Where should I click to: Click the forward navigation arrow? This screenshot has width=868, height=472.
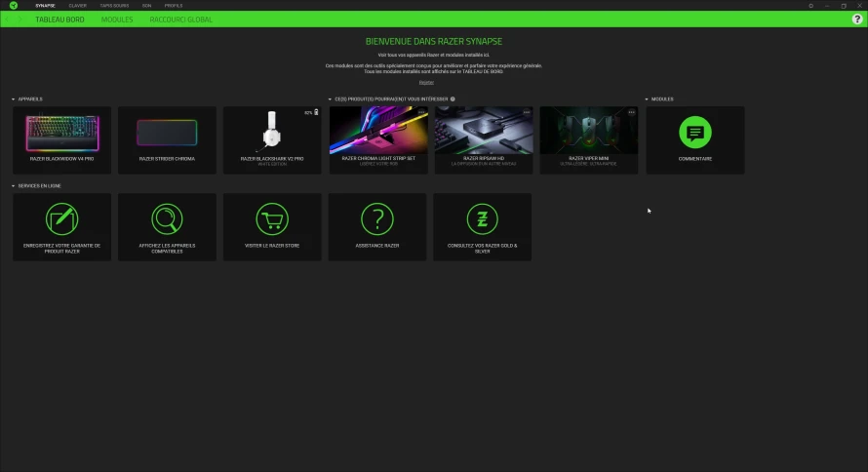20,20
